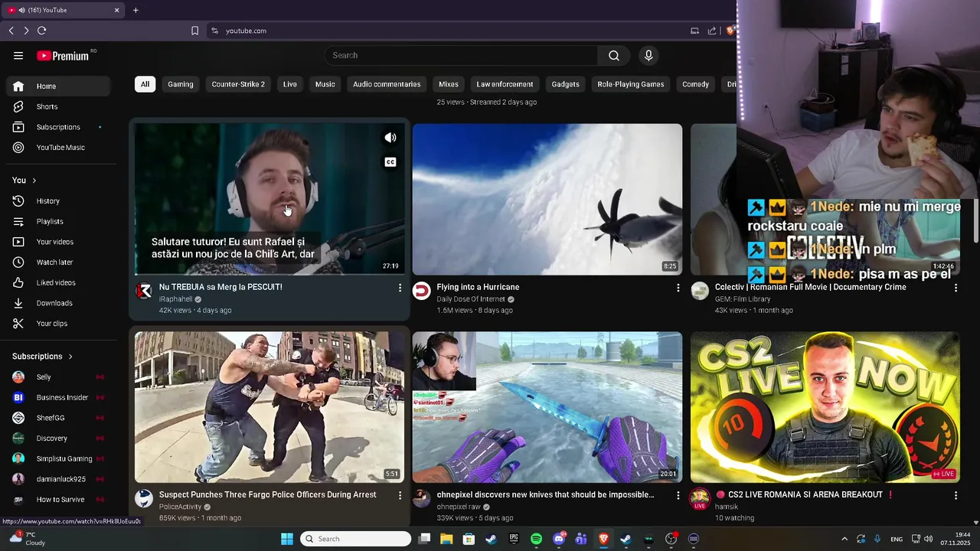Open hamsik live channel avatar
This screenshot has height=551, width=980.
tap(700, 499)
